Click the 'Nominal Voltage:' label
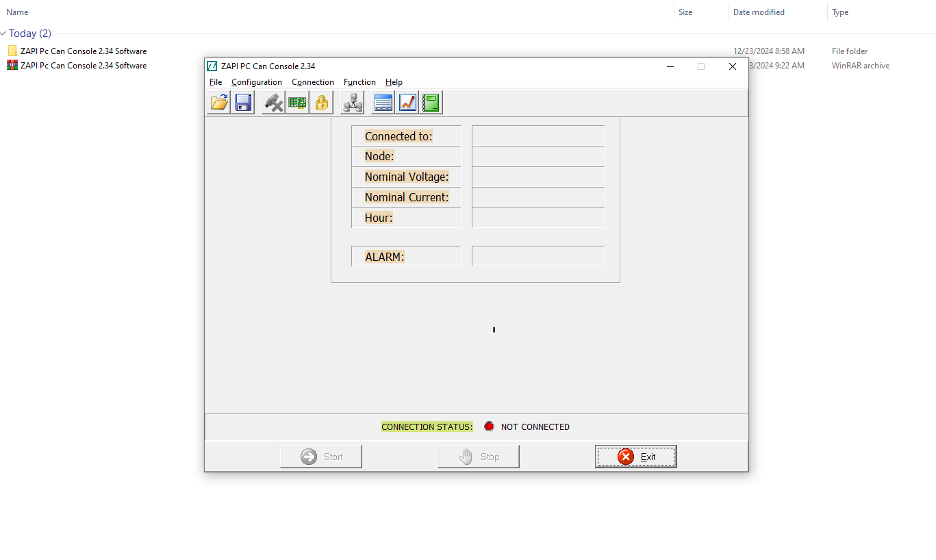 tap(407, 177)
